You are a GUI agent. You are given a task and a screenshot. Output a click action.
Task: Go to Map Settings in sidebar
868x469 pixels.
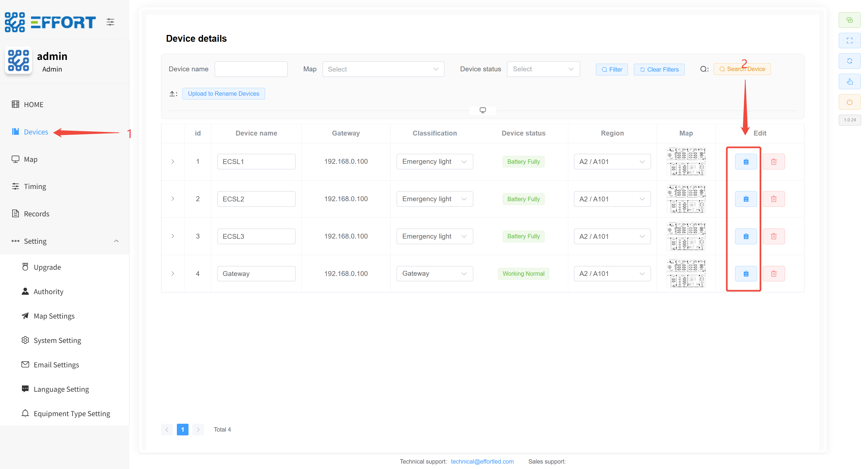[54, 316]
